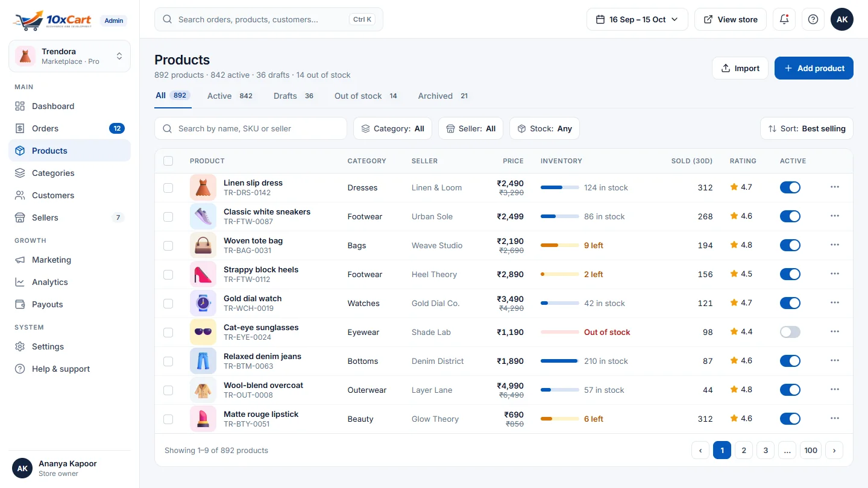The width and height of the screenshot is (868, 488).
Task: Click the Woven tote bag inventory bar
Action: click(560, 245)
